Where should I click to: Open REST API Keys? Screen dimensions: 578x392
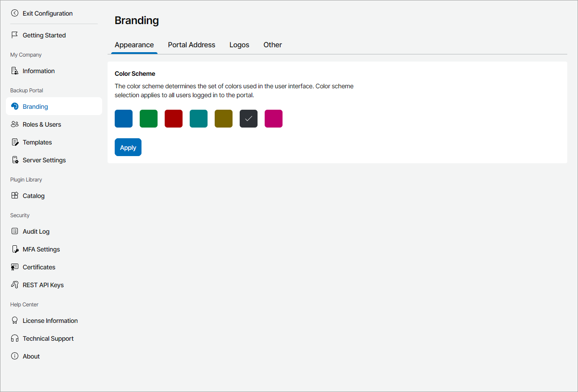15,285
